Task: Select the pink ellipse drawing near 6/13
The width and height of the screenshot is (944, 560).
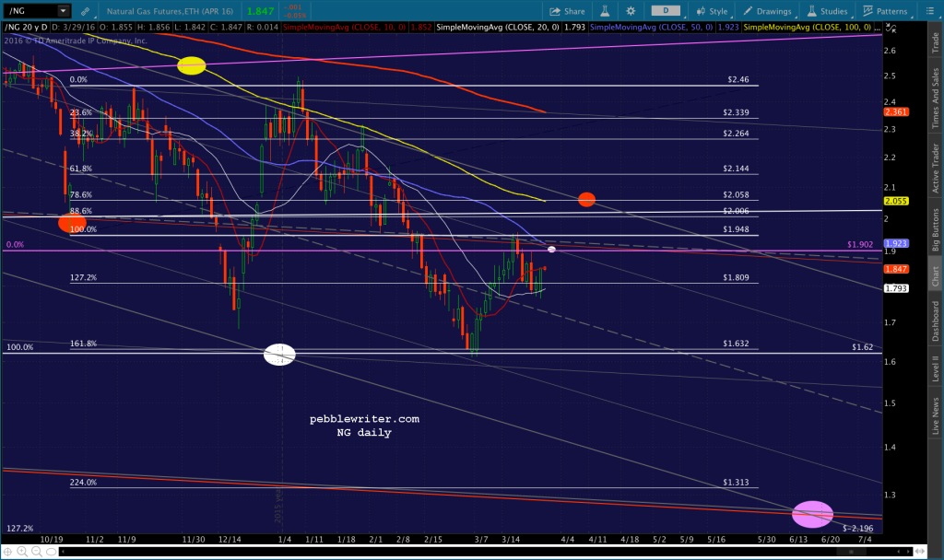Action: click(x=812, y=514)
